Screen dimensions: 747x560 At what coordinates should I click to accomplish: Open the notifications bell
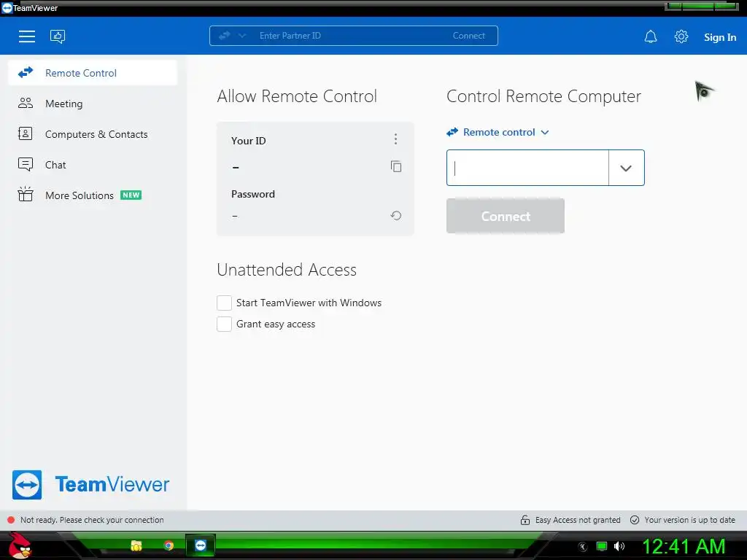point(651,36)
